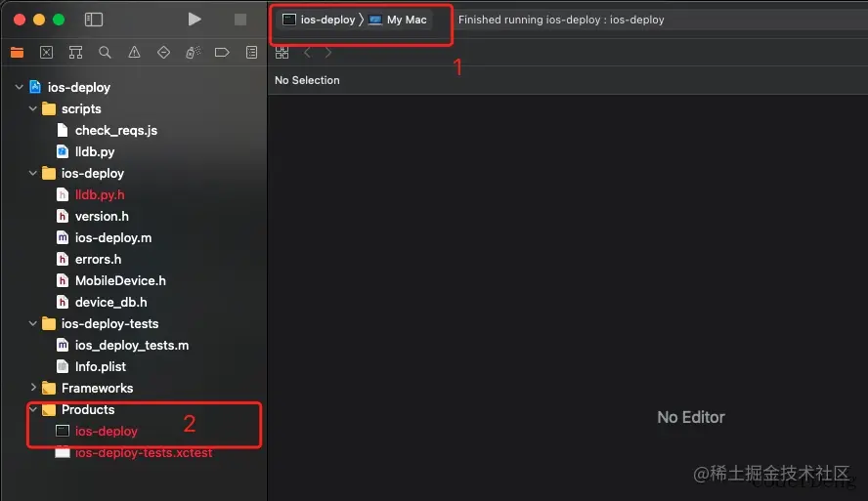This screenshot has width=868, height=501.
Task: Go back in editor history
Action: tap(307, 53)
